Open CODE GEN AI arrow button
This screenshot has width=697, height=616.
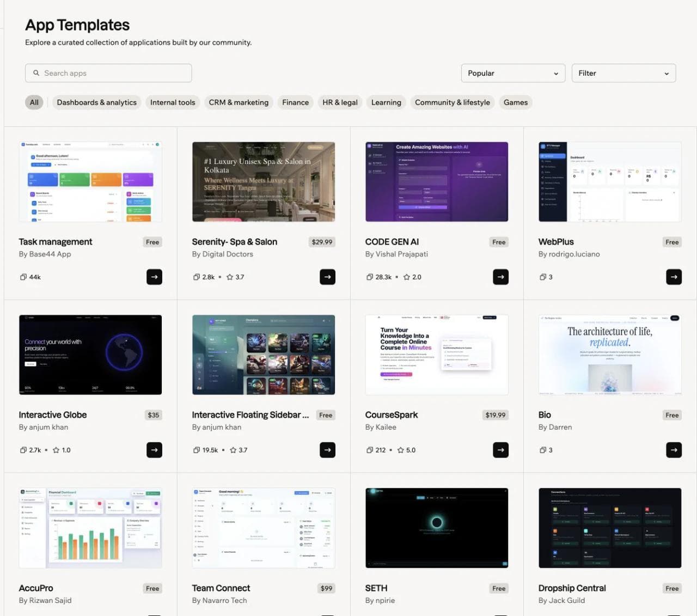(500, 277)
